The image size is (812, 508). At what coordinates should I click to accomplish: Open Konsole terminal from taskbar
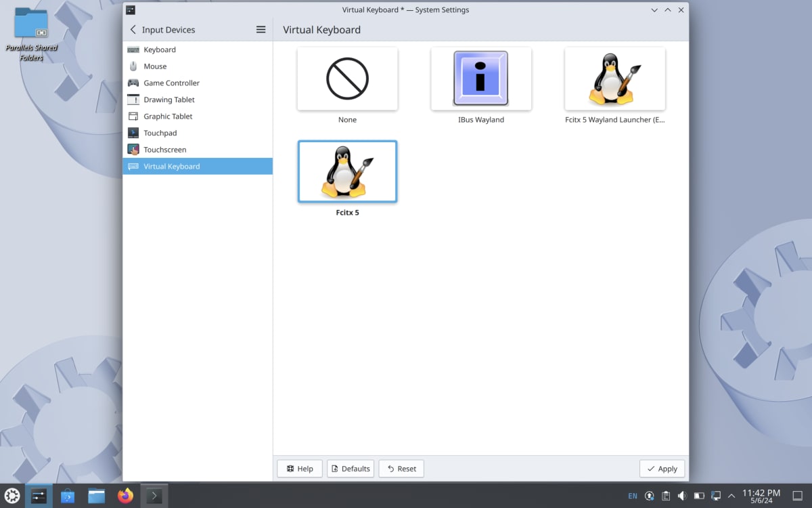click(154, 496)
